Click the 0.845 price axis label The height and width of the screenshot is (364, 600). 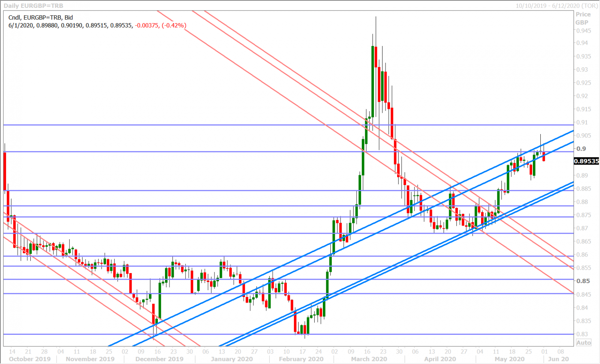584,294
